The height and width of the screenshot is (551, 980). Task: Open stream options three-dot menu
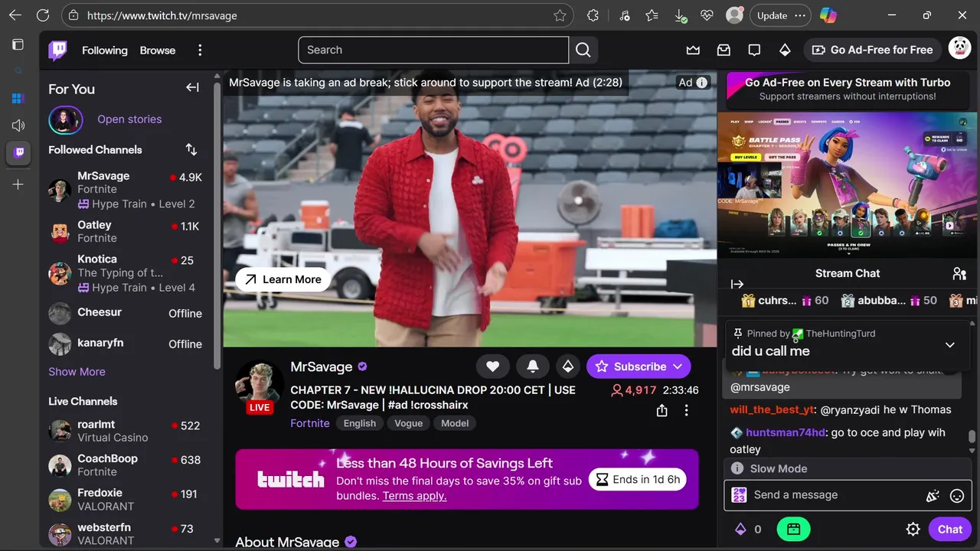coord(686,411)
